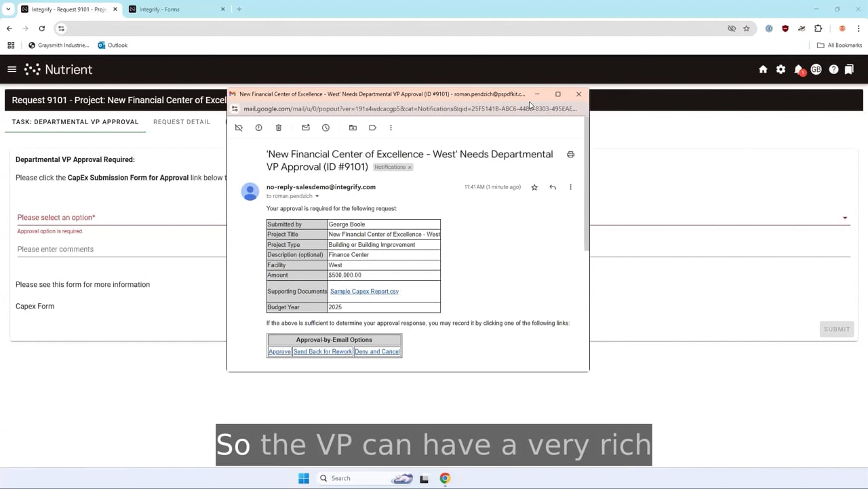Open the notifications bell

[799, 70]
